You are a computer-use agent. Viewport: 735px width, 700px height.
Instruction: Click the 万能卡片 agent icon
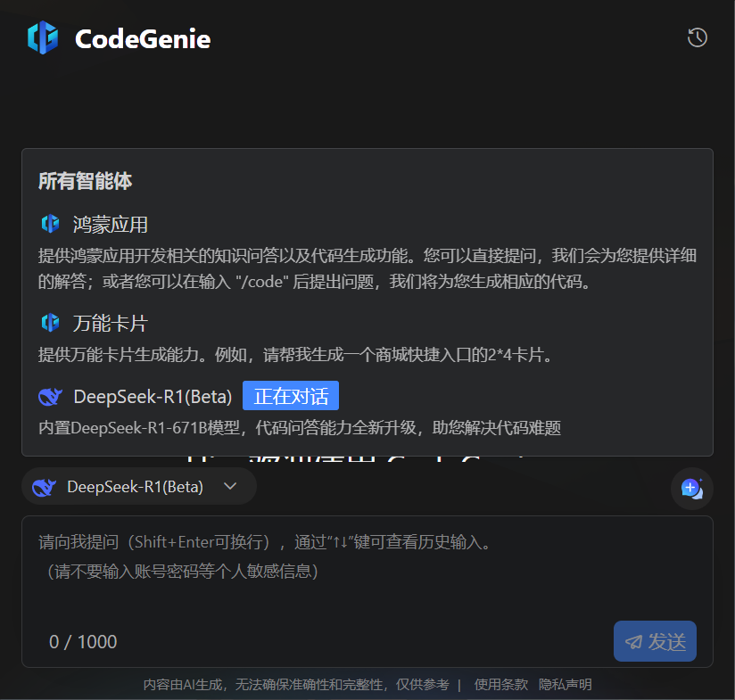pos(50,324)
